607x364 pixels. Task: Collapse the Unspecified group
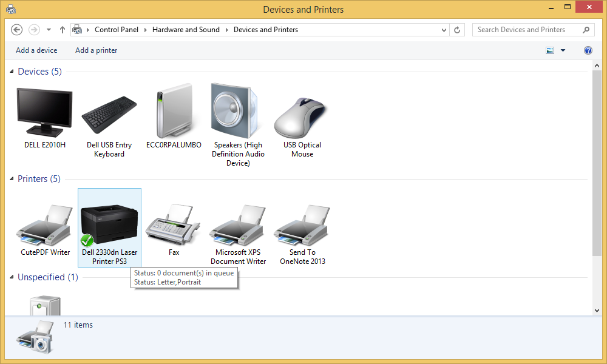coord(12,278)
